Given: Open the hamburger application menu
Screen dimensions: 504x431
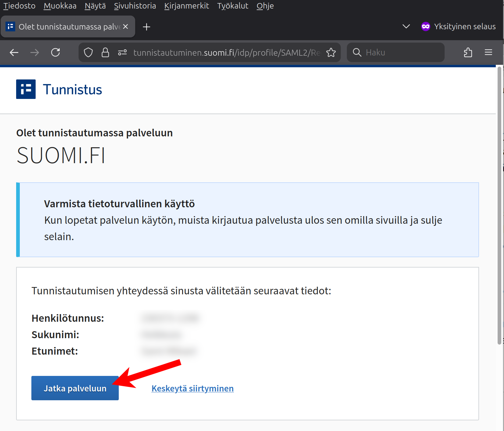Looking at the screenshot, I should point(488,53).
